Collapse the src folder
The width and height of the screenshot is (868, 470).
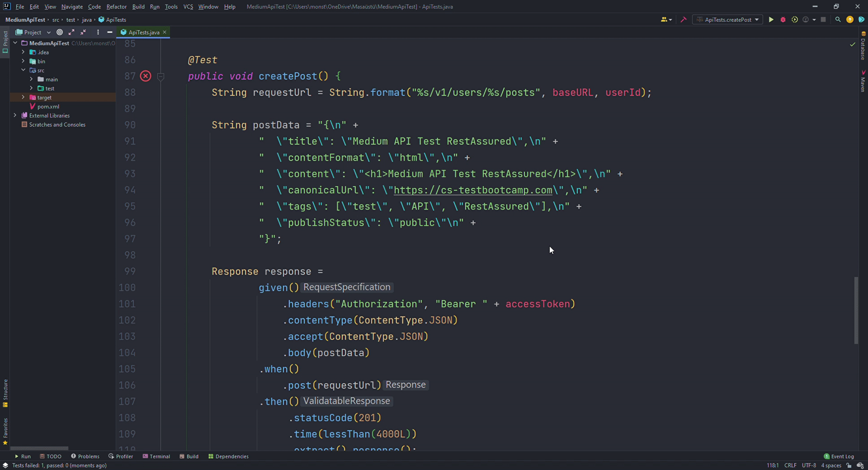(x=23, y=70)
